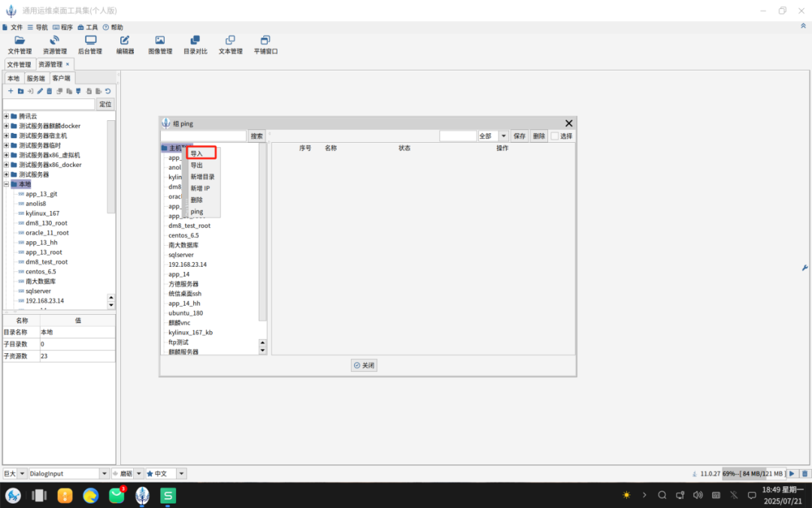Select oracle_11_root in the left resource tree
Viewport: 812px width, 508px height.
(47, 232)
